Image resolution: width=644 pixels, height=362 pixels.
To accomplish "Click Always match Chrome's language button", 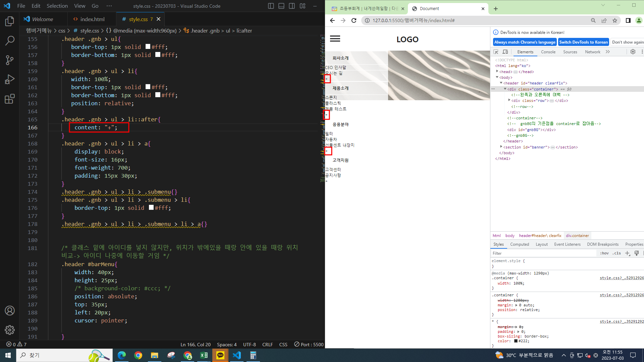I will pyautogui.click(x=525, y=42).
